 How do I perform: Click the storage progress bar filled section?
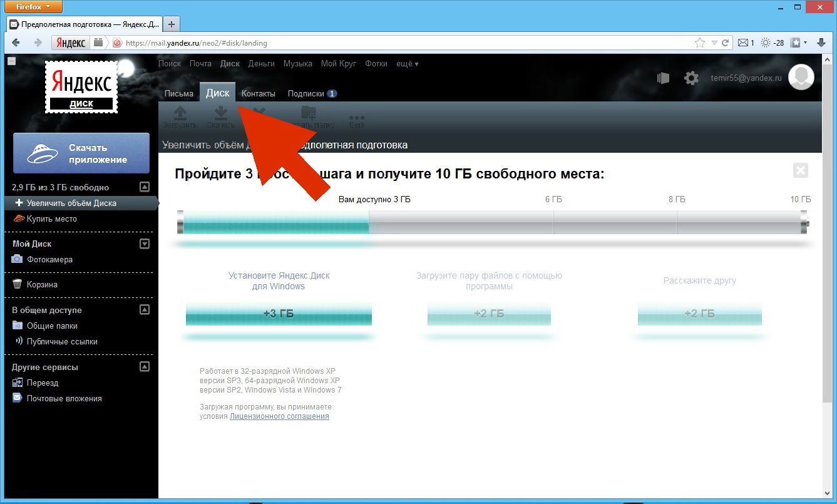pos(275,222)
